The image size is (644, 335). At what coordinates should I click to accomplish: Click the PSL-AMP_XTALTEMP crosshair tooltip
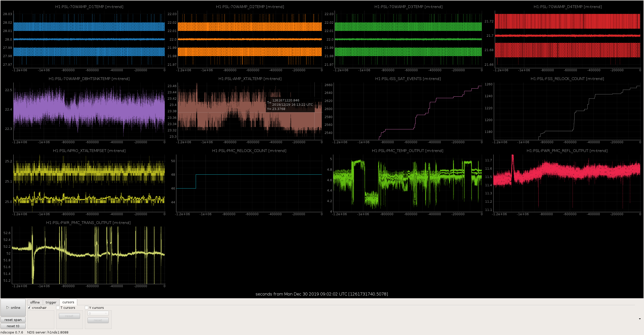click(290, 105)
